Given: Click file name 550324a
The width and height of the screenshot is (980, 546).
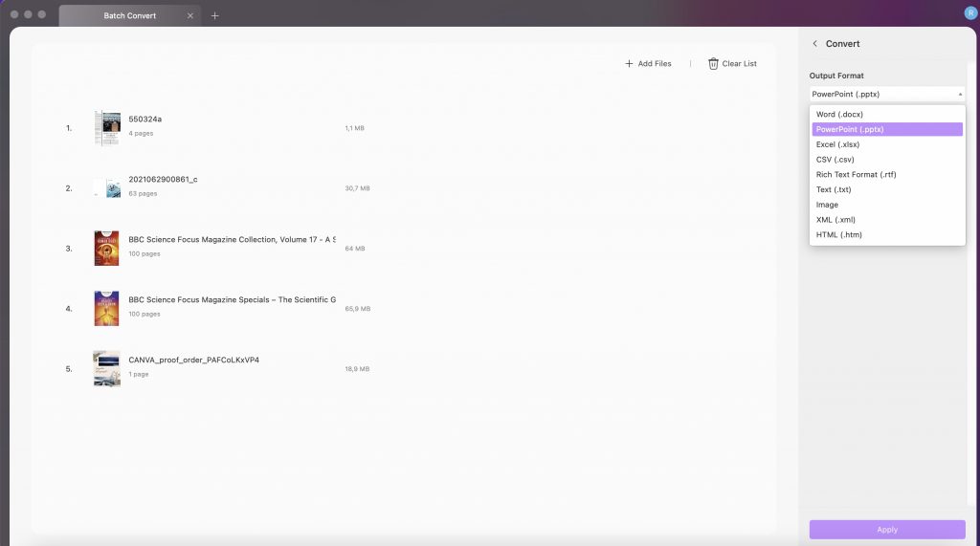Looking at the screenshot, I should (x=145, y=120).
